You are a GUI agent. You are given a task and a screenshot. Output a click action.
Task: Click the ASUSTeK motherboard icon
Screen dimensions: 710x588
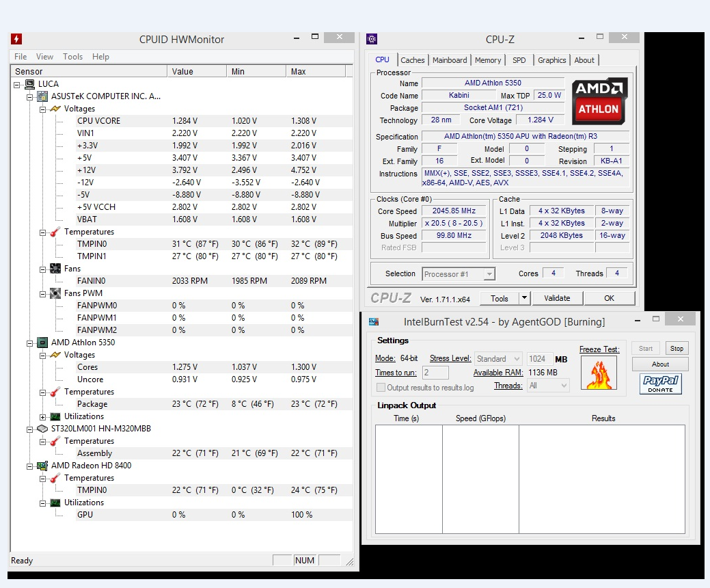[42, 96]
